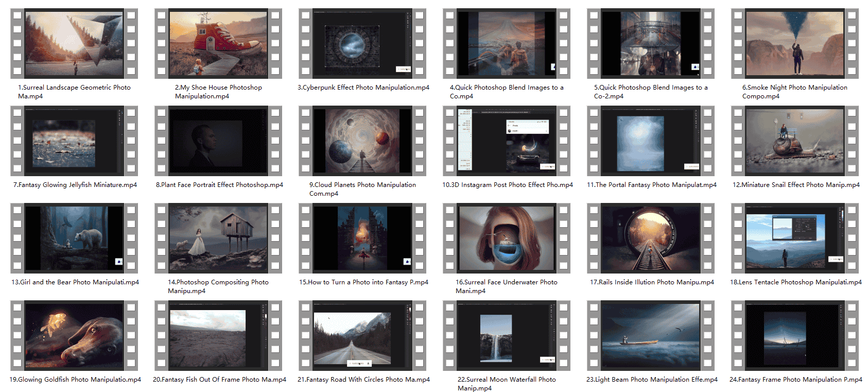Click file name "17.Rails Inside Illution Photo Manipu.mp4"

pos(652,282)
